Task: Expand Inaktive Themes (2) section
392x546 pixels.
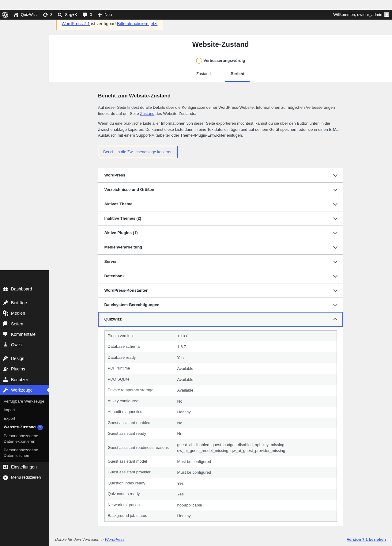Action: point(221,218)
